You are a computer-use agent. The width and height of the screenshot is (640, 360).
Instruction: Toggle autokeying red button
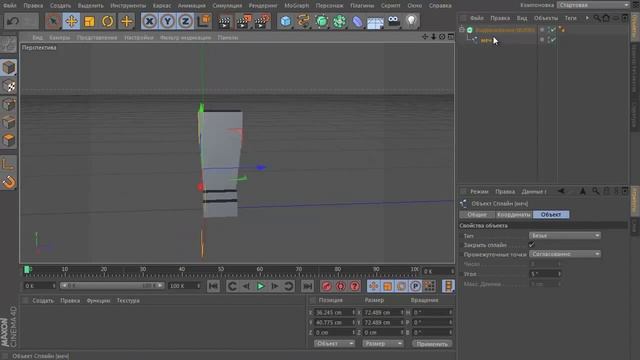340,286
